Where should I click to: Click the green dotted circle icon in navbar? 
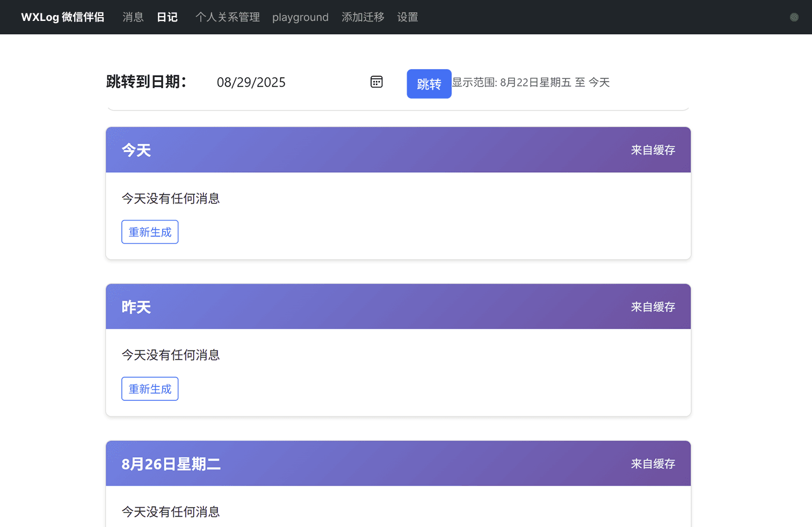(794, 17)
